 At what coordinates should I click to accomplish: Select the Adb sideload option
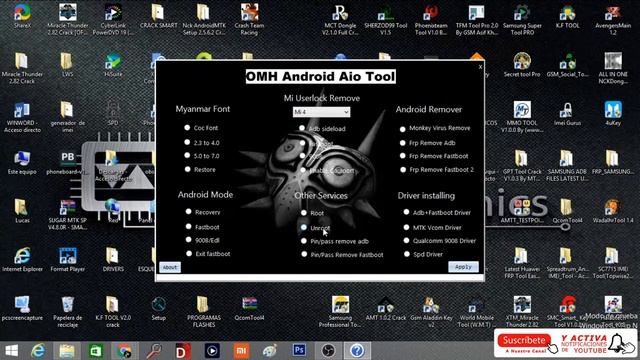(x=302, y=128)
